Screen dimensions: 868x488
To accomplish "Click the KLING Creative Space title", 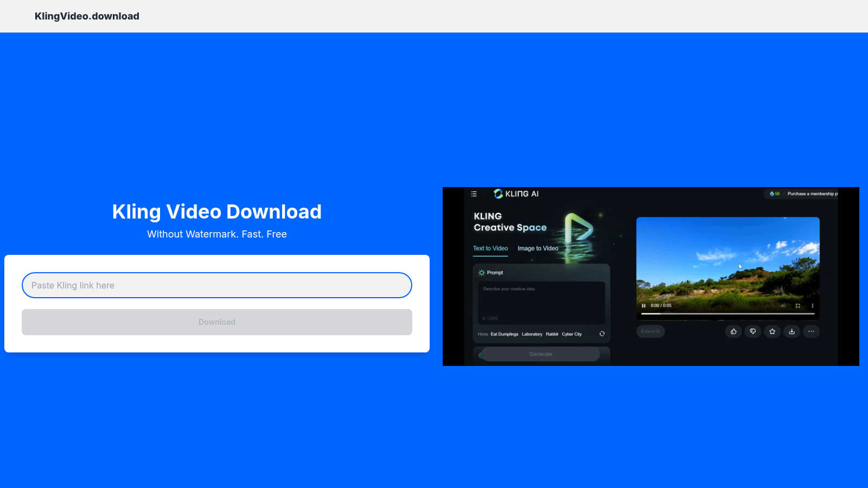I will tap(510, 222).
